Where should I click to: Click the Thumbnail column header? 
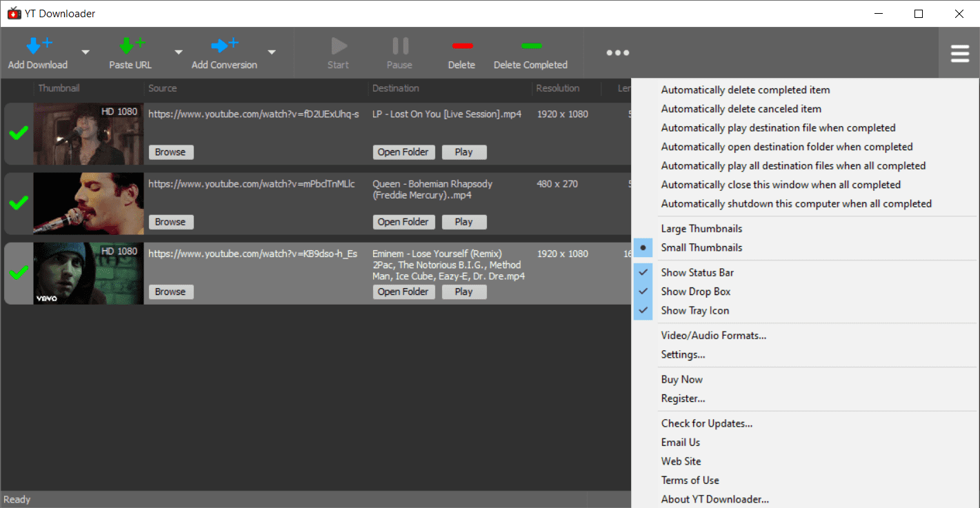tap(59, 88)
